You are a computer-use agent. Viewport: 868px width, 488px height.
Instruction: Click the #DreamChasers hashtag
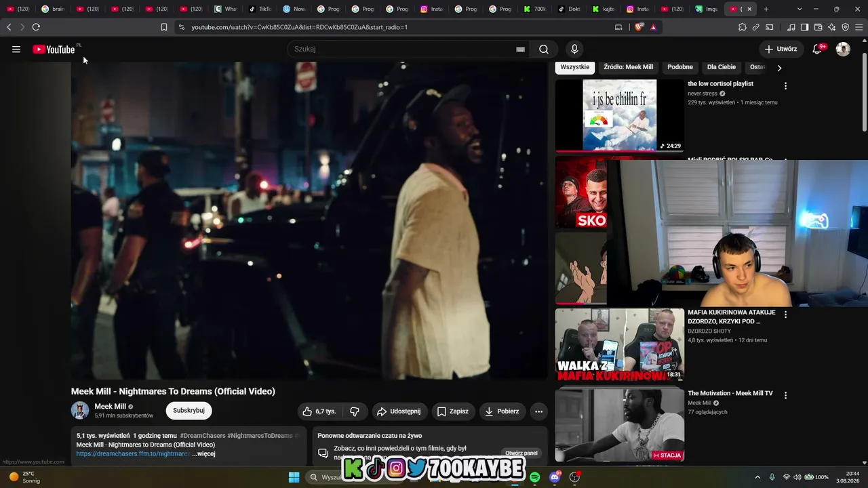203,436
